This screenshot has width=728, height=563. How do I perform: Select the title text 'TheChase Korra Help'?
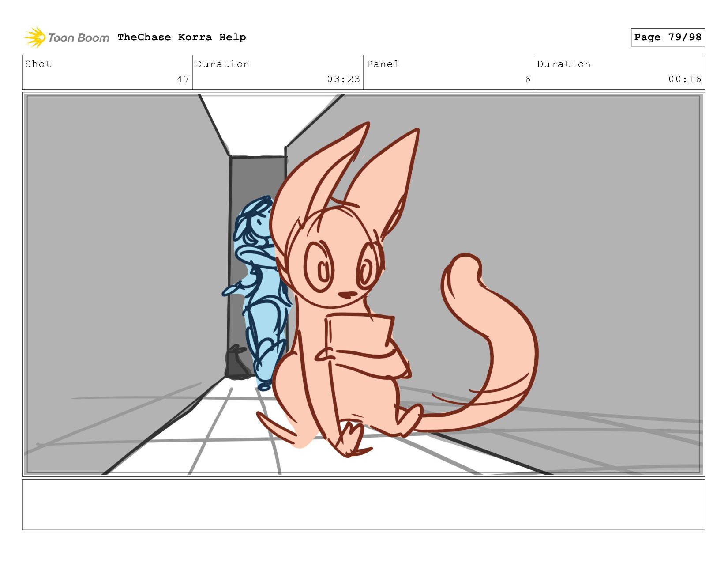coord(182,37)
